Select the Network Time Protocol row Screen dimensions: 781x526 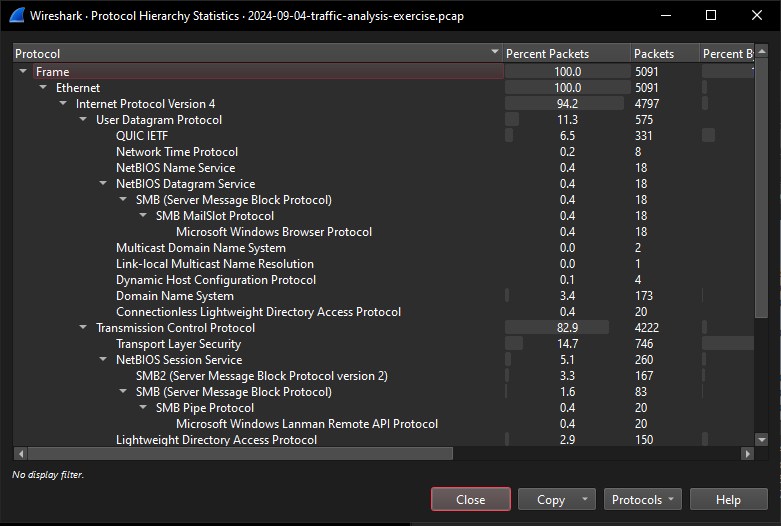[383, 151]
